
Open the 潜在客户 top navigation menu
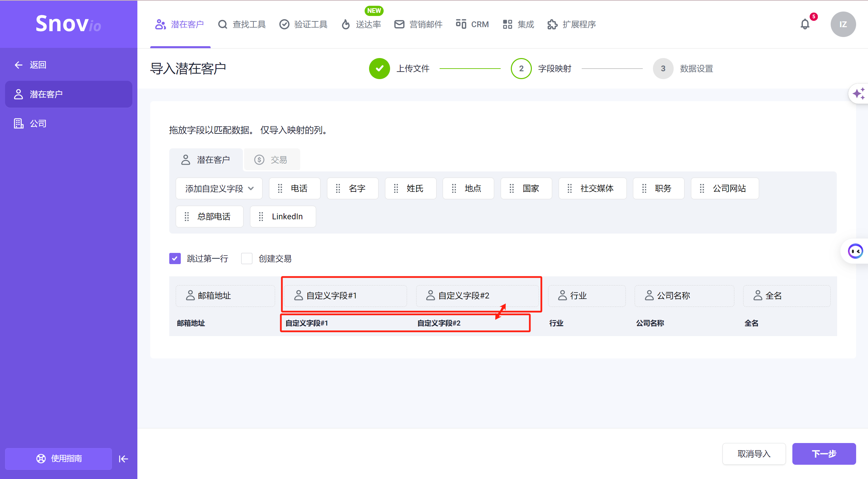(180, 24)
